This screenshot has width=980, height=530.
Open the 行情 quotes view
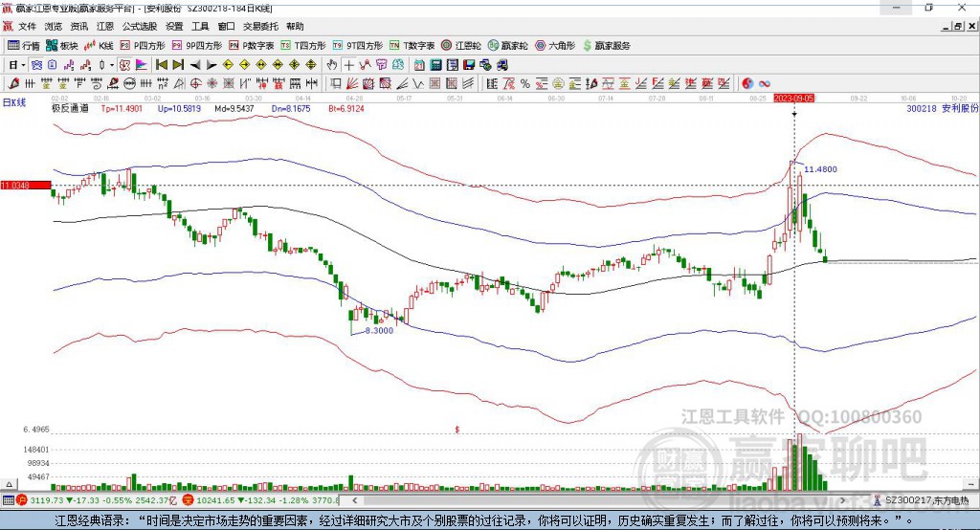point(24,46)
